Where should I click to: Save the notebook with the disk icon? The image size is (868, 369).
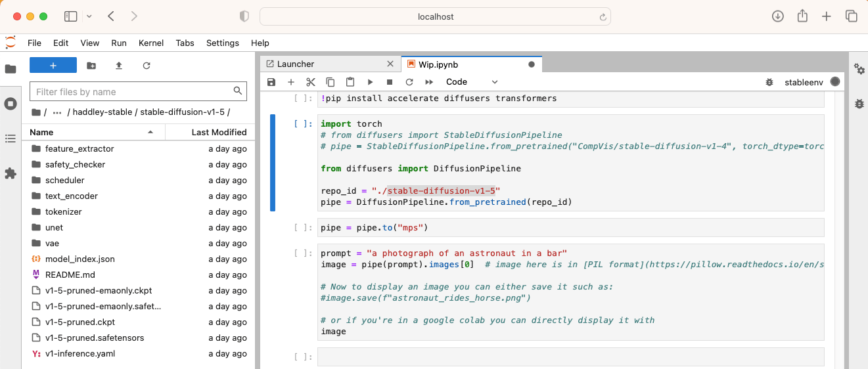coord(271,82)
